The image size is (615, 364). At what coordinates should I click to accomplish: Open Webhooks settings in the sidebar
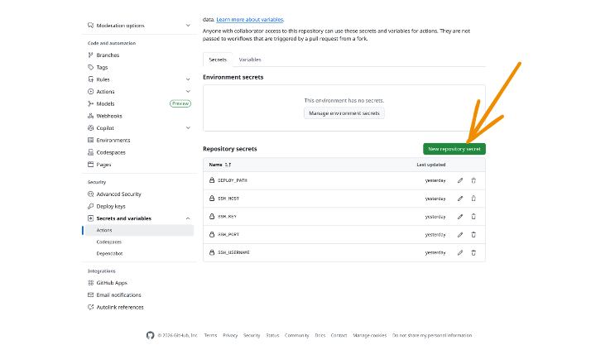(108, 116)
